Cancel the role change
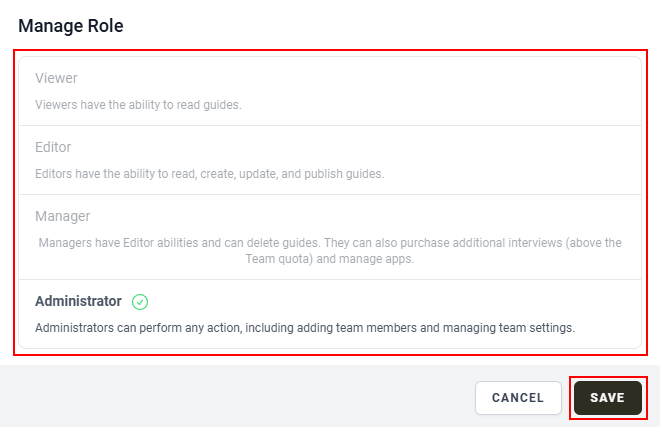 pyautogui.click(x=518, y=398)
